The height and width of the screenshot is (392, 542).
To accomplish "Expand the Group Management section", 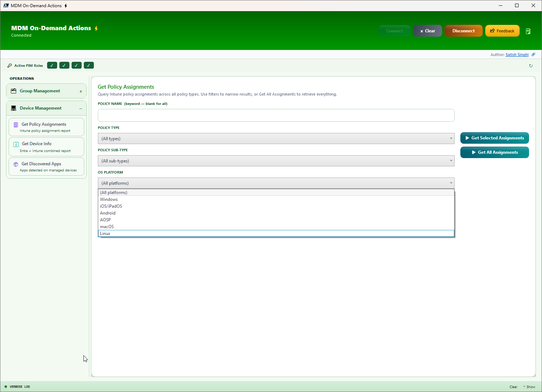I will (81, 91).
